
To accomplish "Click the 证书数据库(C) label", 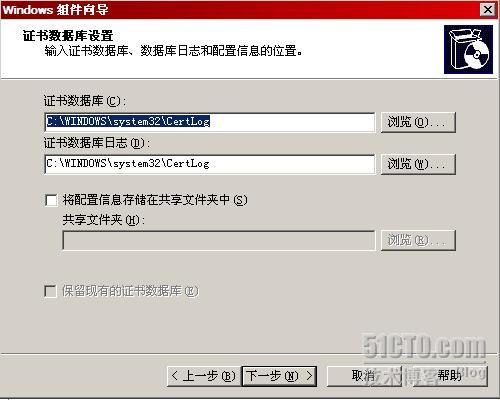I will tap(85, 101).
